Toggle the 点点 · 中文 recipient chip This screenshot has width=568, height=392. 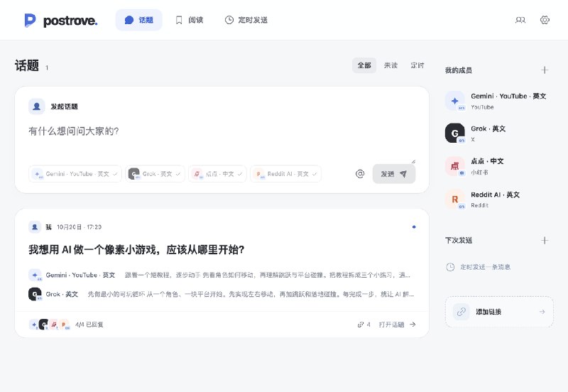[x=217, y=174]
